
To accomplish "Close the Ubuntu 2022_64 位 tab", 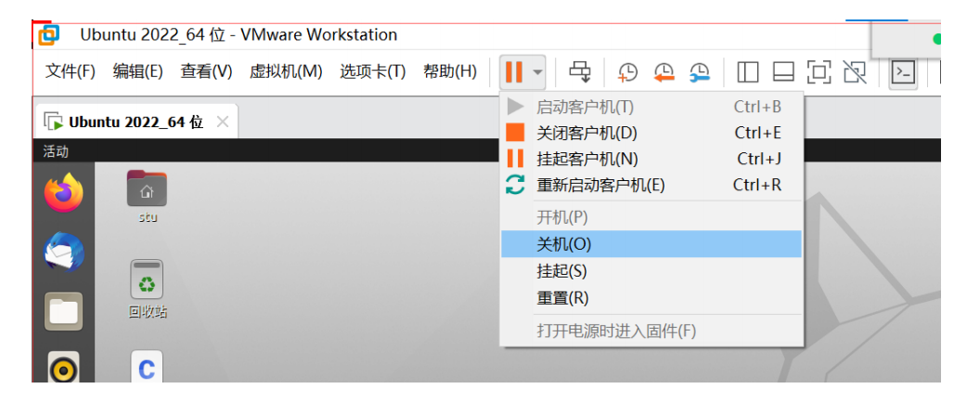I will click(222, 122).
